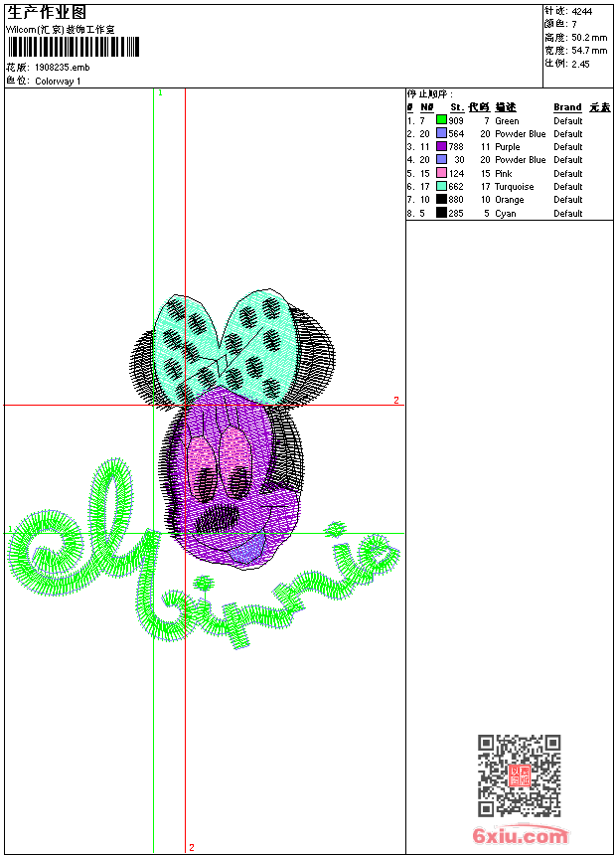Click the width value 54.7 mm
Viewport: 616px width, 855px height.
[x=589, y=51]
